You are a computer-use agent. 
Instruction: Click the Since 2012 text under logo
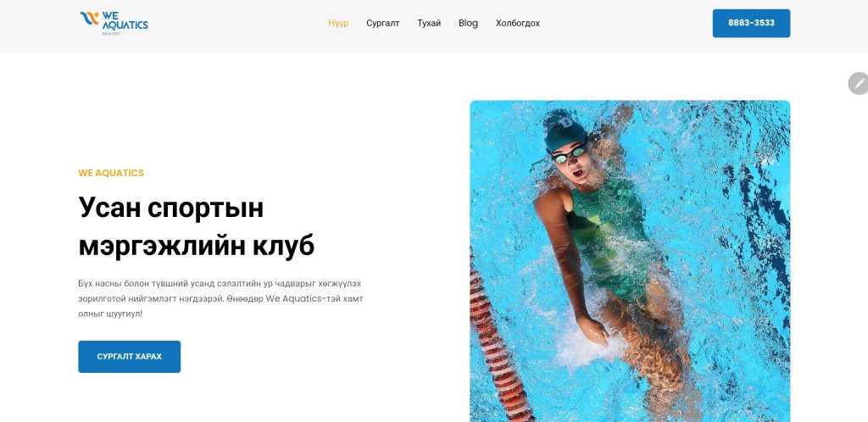coord(111,33)
